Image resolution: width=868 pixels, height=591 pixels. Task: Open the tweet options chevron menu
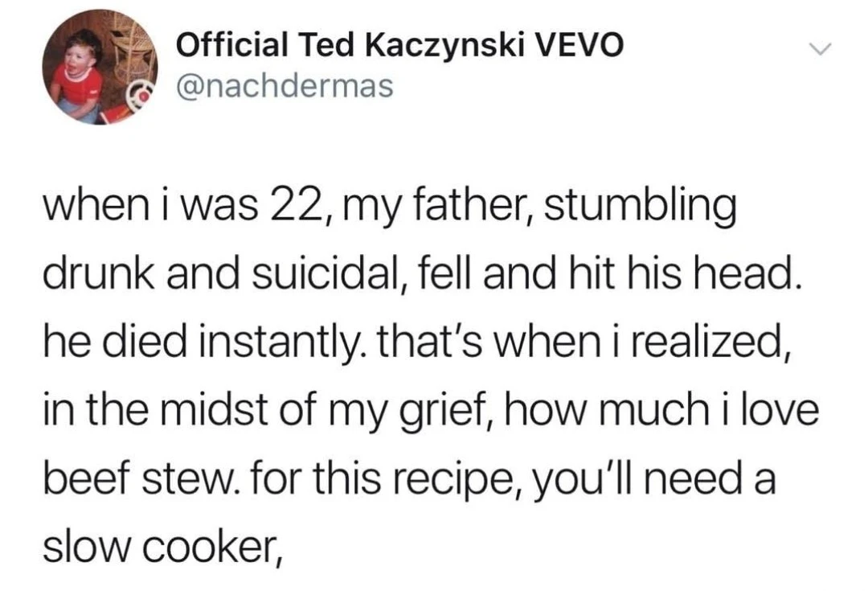(x=821, y=49)
